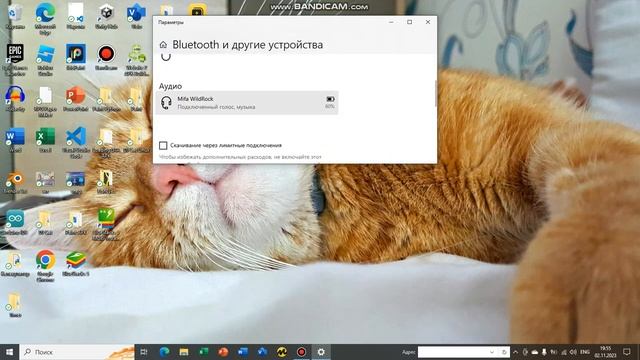Open Microsoft Visio desktop shortcut
The width and height of the screenshot is (640, 360).
coord(136,16)
